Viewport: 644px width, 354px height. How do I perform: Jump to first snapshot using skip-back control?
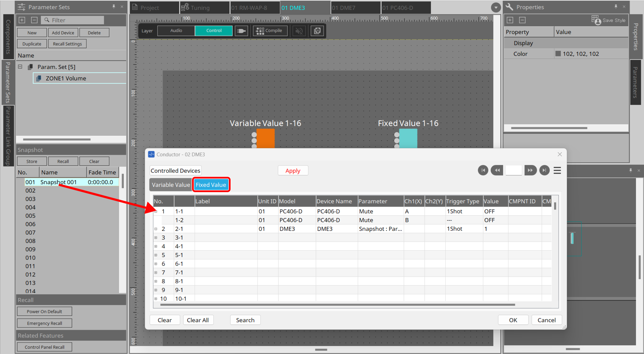click(483, 170)
